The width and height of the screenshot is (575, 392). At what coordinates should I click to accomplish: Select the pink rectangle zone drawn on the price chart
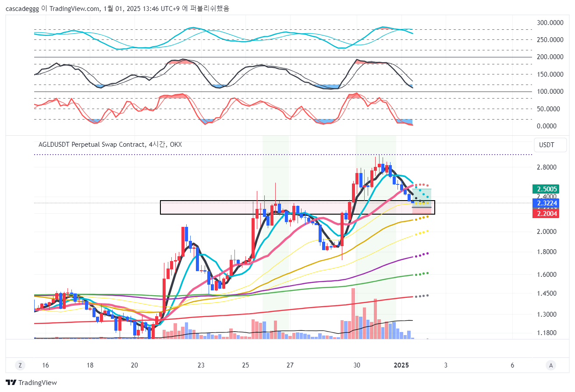[x=298, y=208]
